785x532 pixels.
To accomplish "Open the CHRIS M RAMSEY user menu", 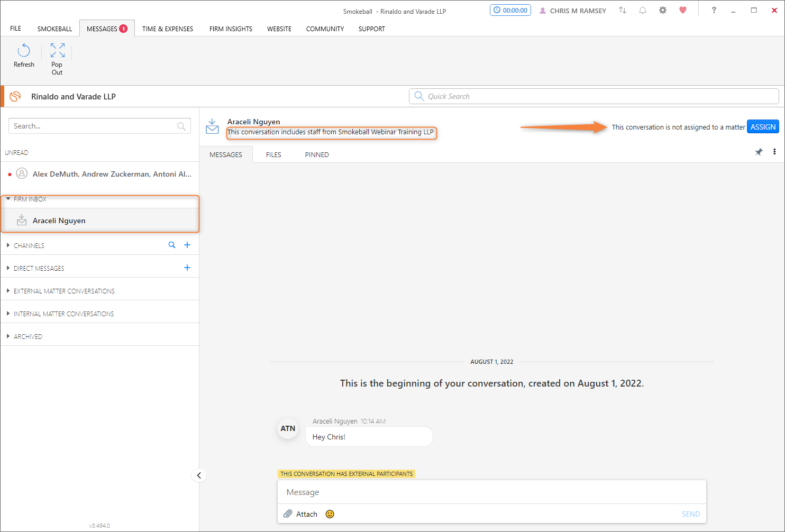I will coord(578,11).
